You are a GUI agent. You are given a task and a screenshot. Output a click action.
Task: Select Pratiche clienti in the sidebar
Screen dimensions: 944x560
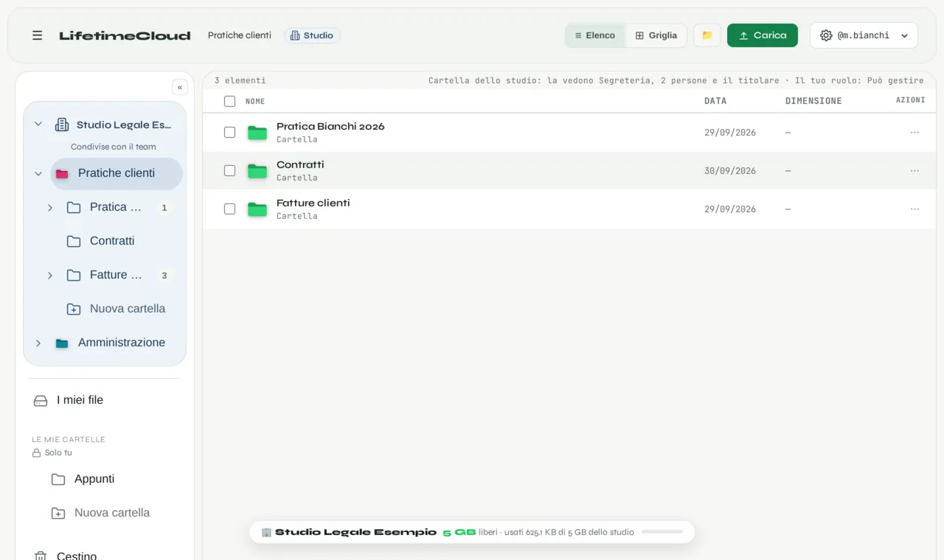[117, 174]
